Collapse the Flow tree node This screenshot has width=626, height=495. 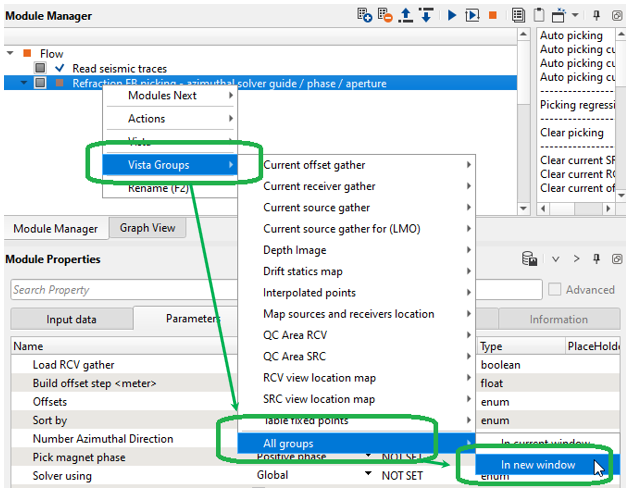tap(10, 54)
